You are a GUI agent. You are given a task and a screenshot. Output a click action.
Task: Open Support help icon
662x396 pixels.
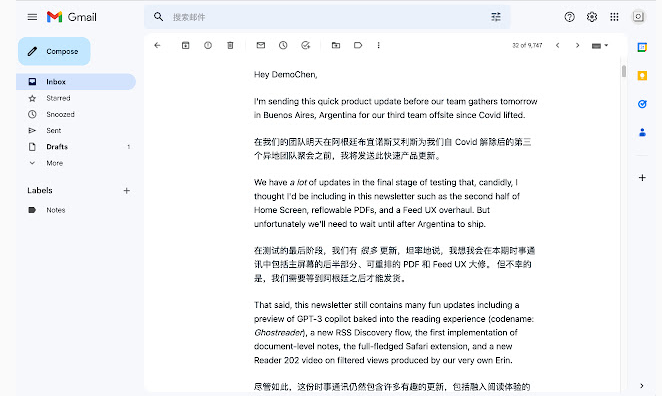pos(570,17)
